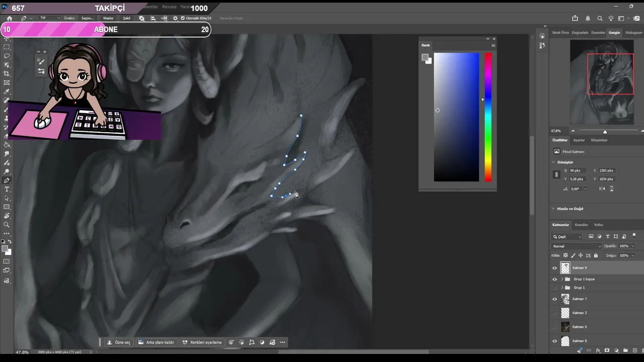Toggle width-height link in Dönüştür
Viewport: 644px width, 362px height.
556,174
